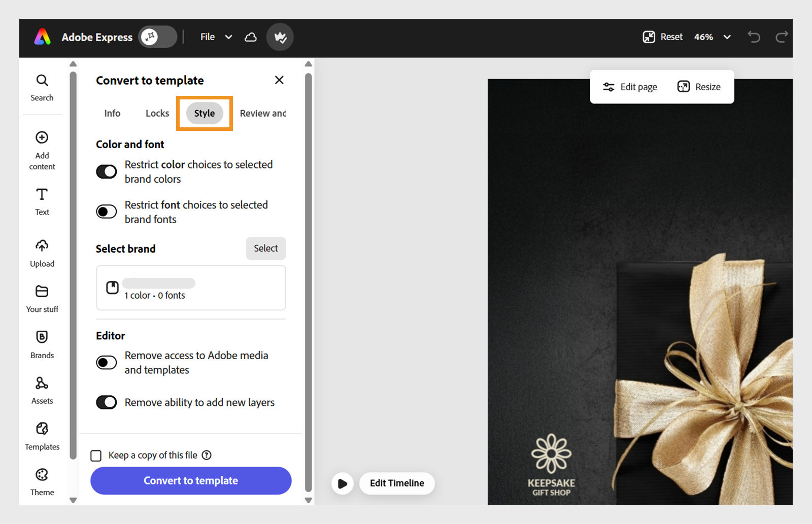Image resolution: width=812 pixels, height=524 pixels.
Task: Select the brand showing 1 color 0 fonts
Action: [191, 288]
